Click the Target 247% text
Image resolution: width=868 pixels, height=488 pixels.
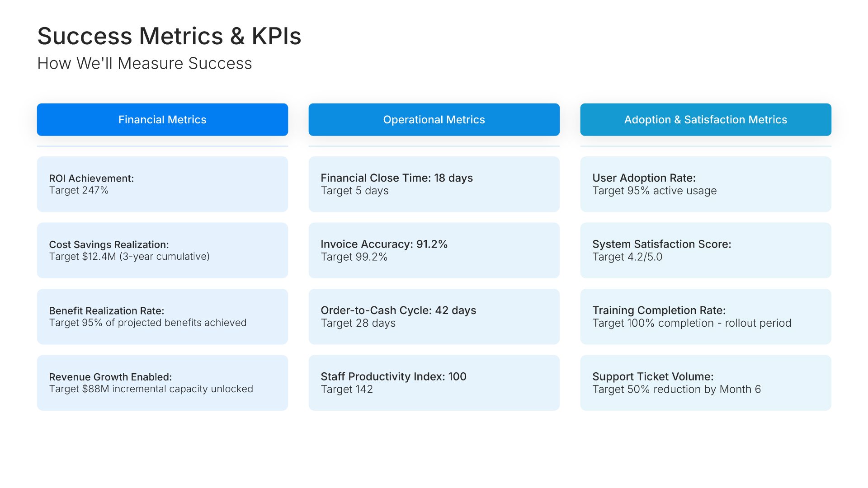[79, 191]
